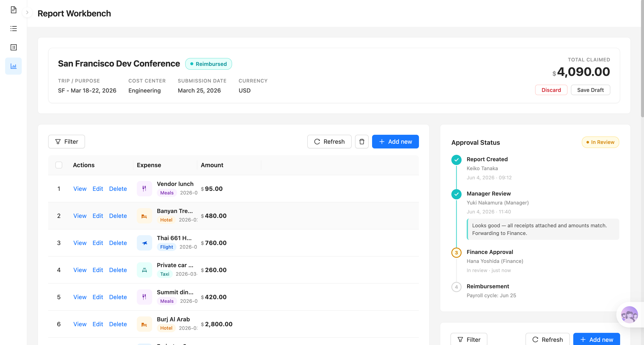644x345 pixels.
Task: Edit the Banyan Tree hotel expense
Action: (x=98, y=216)
